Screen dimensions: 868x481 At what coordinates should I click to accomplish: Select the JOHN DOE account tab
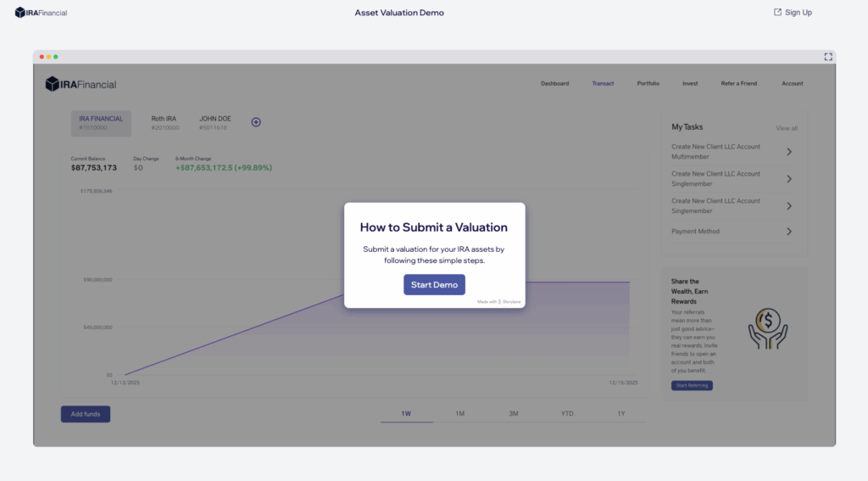tap(214, 123)
